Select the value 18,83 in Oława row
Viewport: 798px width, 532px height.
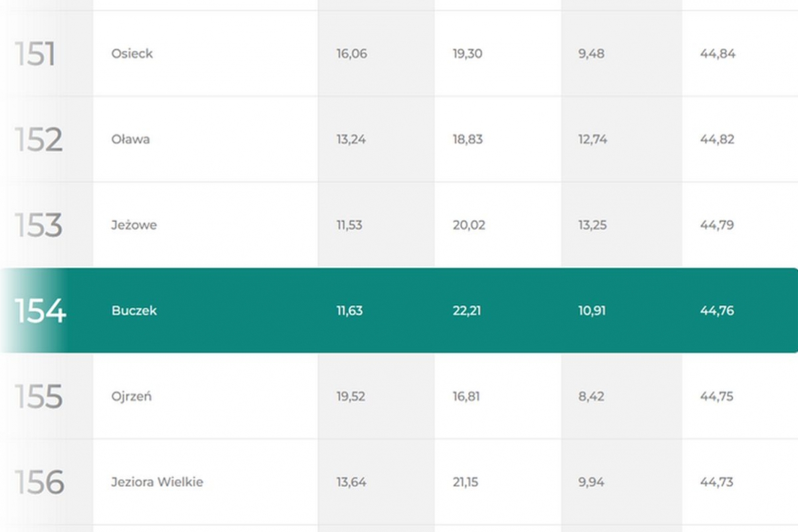pyautogui.click(x=467, y=140)
